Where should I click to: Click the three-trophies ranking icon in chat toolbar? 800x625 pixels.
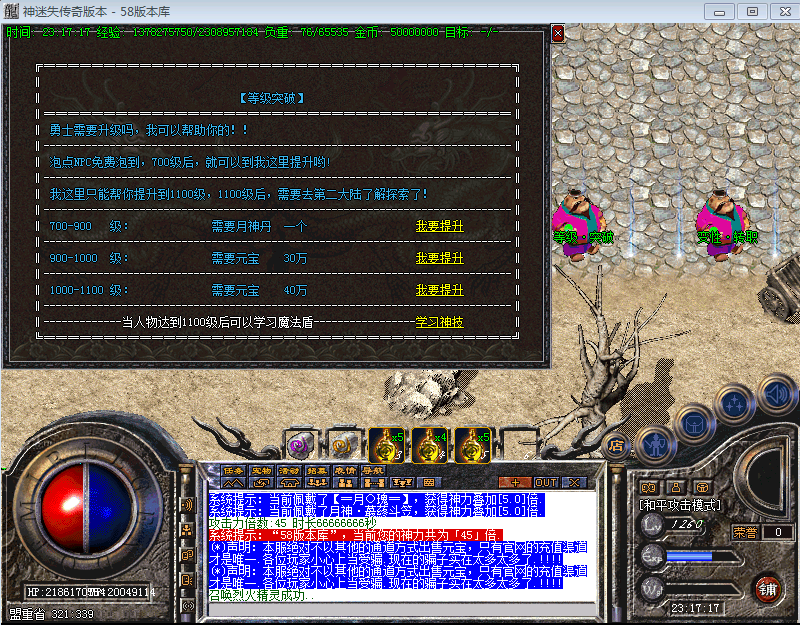pos(402,483)
